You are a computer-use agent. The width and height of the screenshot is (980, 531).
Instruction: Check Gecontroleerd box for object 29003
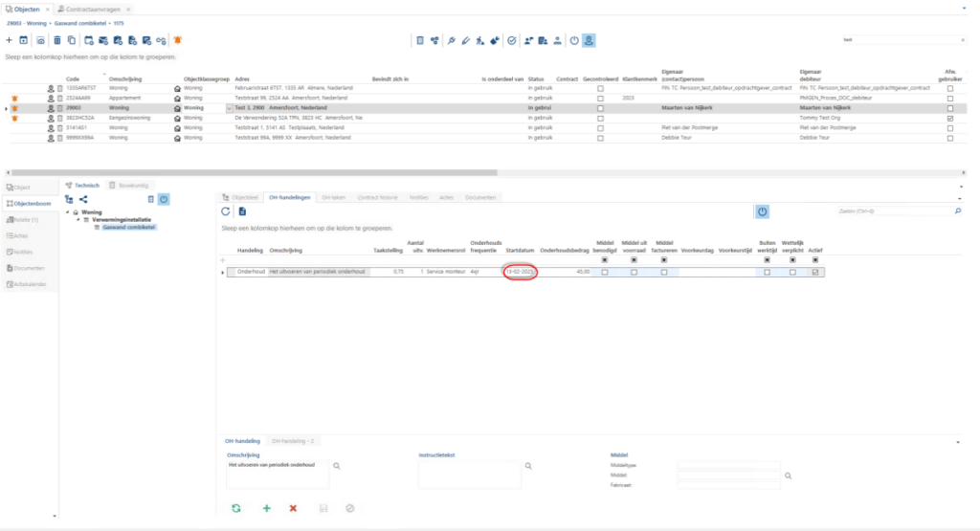(601, 108)
